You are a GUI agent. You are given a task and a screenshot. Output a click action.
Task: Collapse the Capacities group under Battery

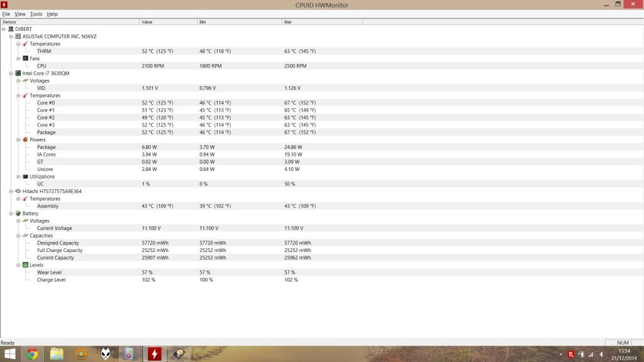(18, 236)
